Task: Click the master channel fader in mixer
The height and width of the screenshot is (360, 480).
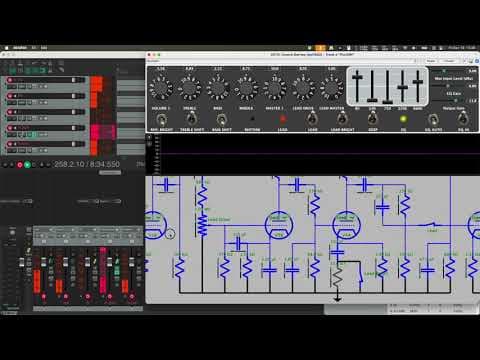Action: pyautogui.click(x=22, y=262)
